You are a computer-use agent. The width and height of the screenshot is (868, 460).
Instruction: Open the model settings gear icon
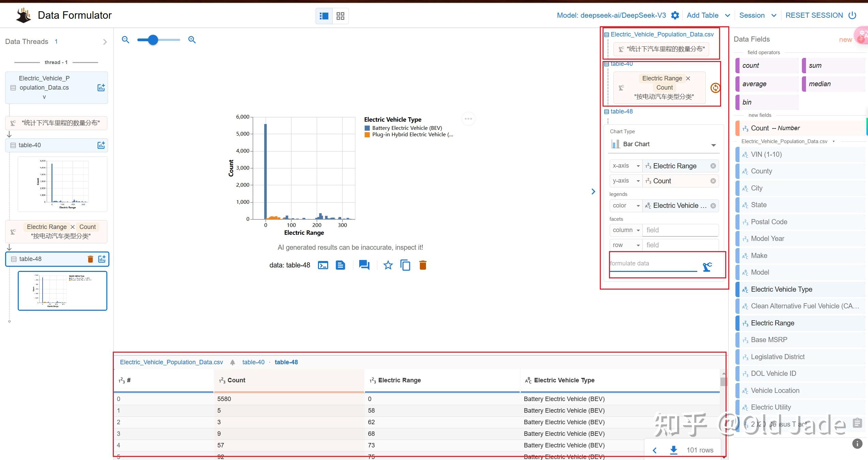pyautogui.click(x=675, y=15)
